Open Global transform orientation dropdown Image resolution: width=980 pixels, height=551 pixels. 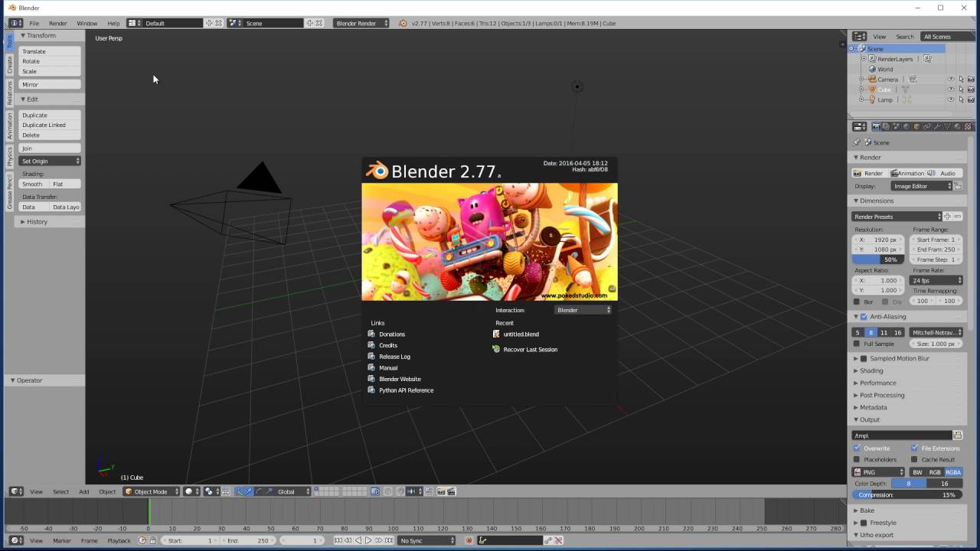293,491
